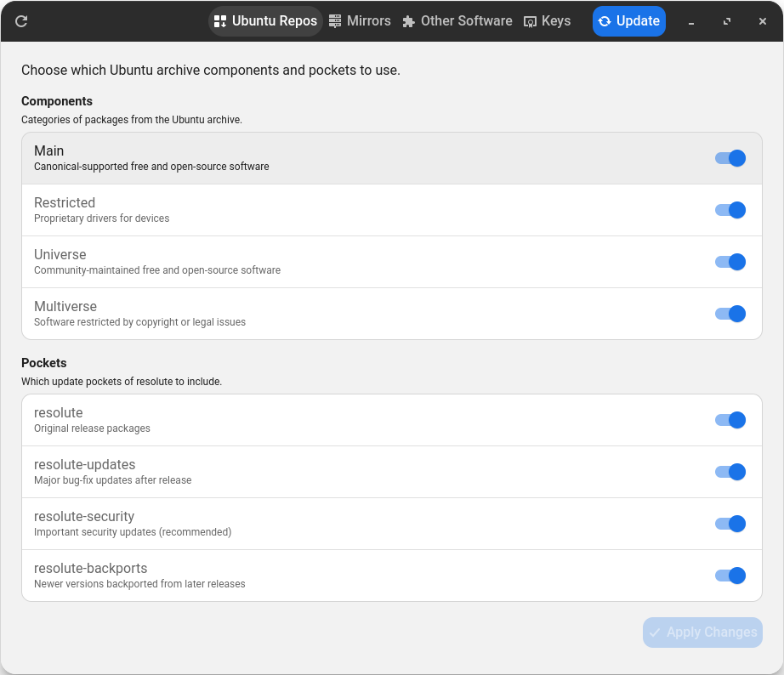The height and width of the screenshot is (675, 784).
Task: Click the 'Major bug-fix updates after release' text
Action: pos(113,480)
